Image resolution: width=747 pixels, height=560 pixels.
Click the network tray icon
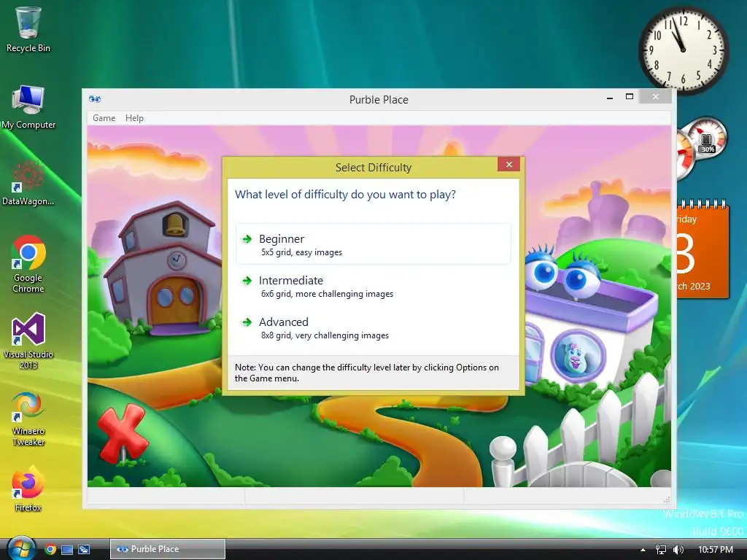pyautogui.click(x=660, y=550)
